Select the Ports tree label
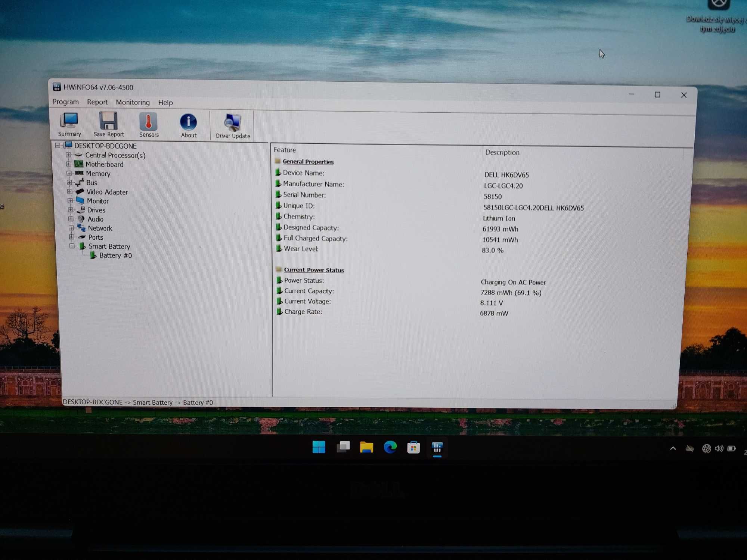747x560 pixels. pyautogui.click(x=96, y=237)
